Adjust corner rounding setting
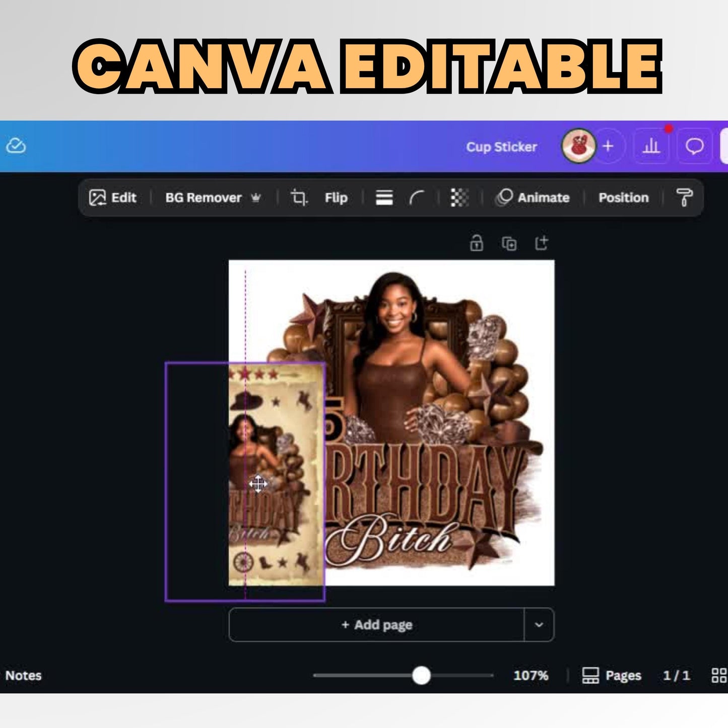The image size is (728, 728). (x=416, y=197)
